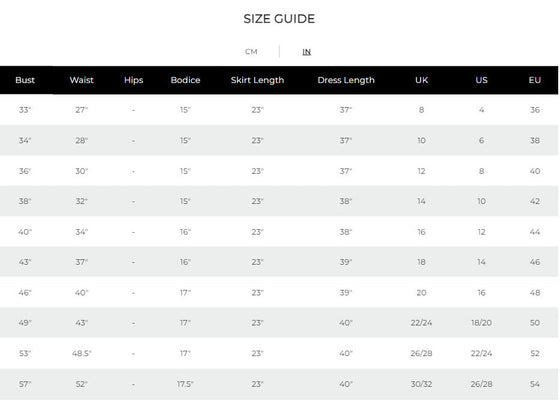Screen dimensions: 560x400
Task: Click the Waist column header
Action: coord(81,80)
